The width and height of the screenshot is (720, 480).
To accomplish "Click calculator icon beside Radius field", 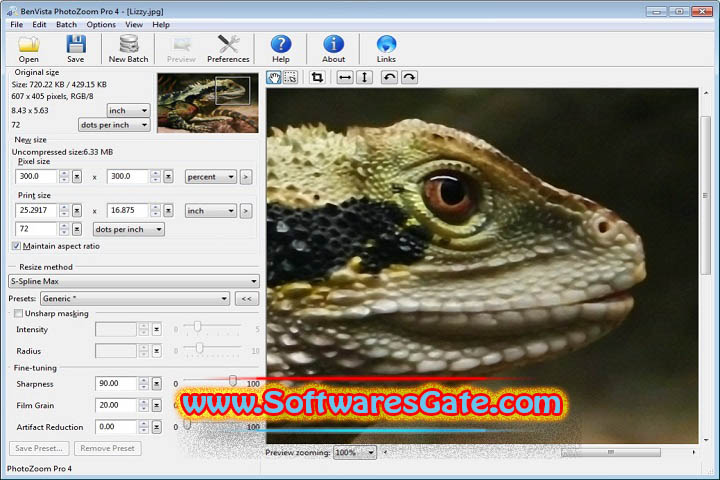I will coord(157,351).
